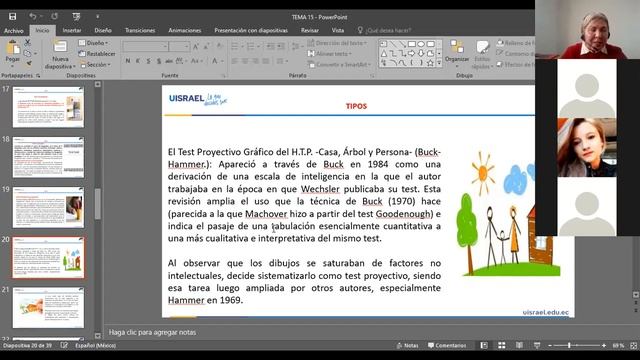Zoom out with the minus button
This screenshot has height=360, width=640.
point(550,345)
